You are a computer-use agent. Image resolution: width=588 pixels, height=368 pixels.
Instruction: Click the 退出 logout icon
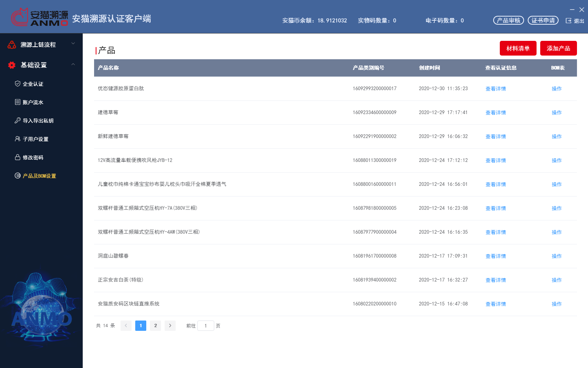point(569,21)
